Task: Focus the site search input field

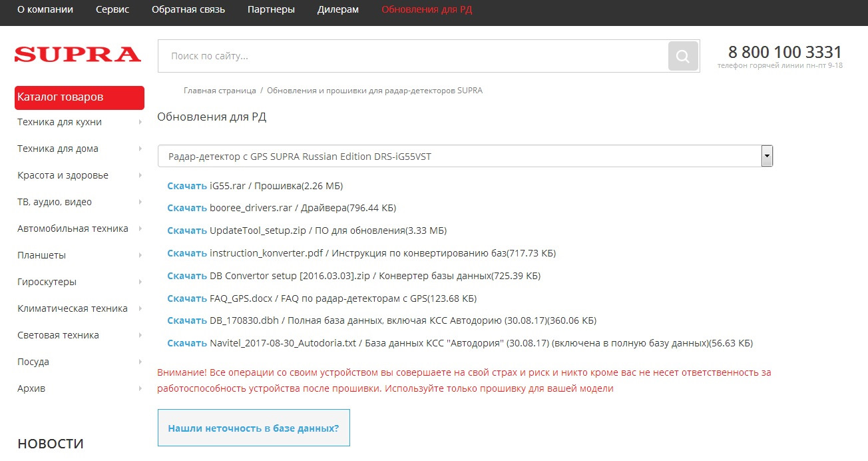Action: 413,56
